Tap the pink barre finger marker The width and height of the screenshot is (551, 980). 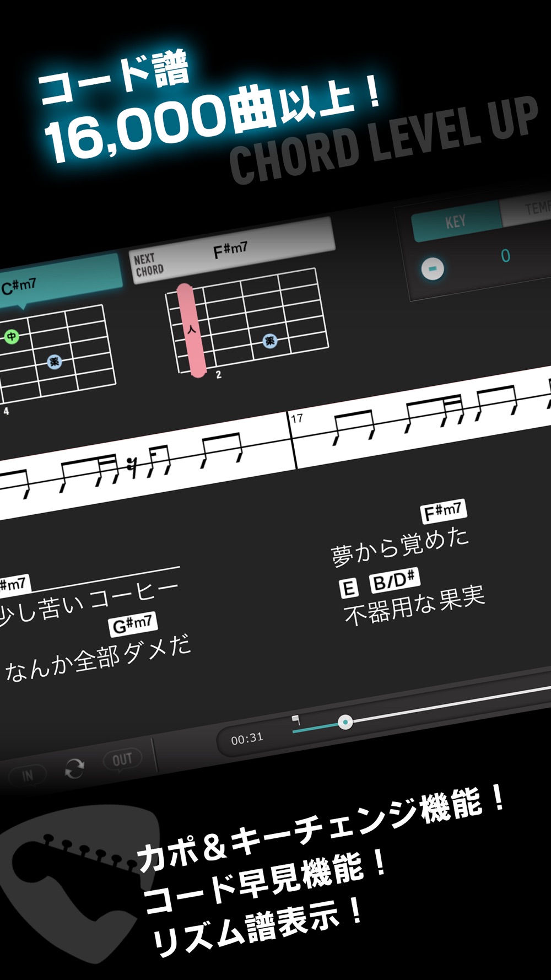click(191, 330)
